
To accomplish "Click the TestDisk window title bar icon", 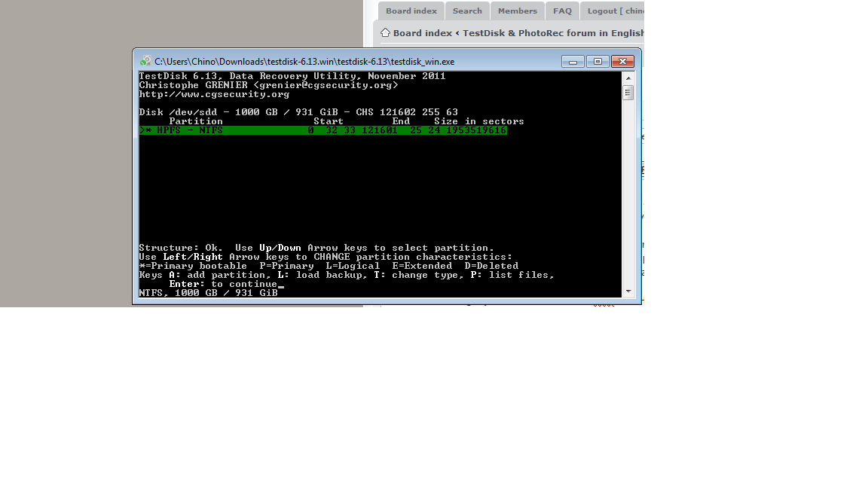I will coord(145,61).
